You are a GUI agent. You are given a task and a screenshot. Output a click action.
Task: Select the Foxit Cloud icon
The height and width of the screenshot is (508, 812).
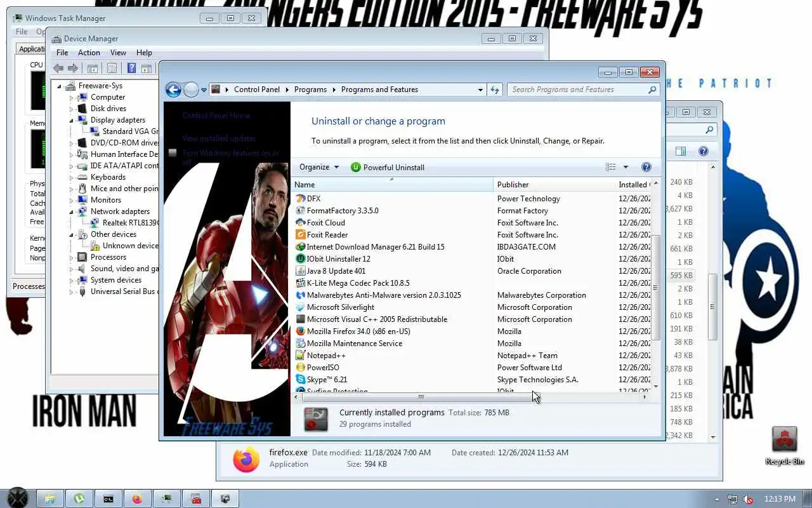[x=301, y=223]
